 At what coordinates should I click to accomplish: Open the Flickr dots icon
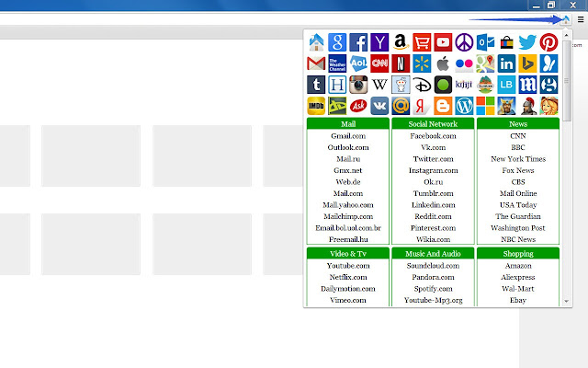click(x=464, y=63)
